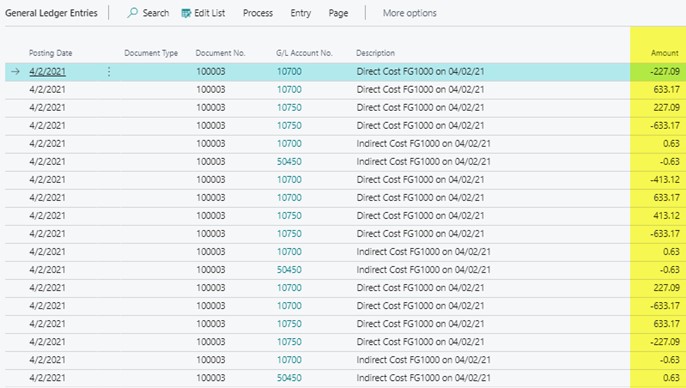Click amount 633.17 in the second row
The width and height of the screenshot is (686, 388).
point(667,89)
